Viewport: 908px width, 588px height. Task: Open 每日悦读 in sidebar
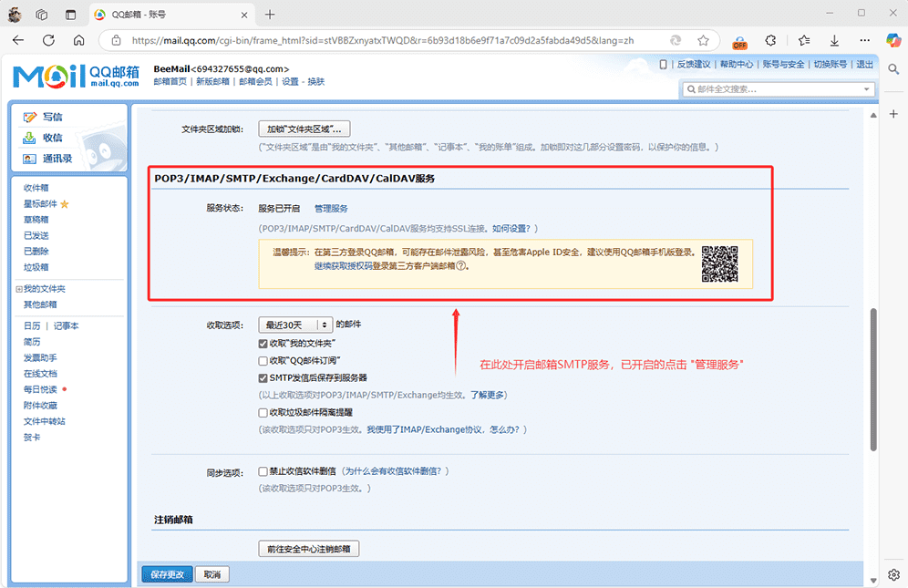point(40,389)
